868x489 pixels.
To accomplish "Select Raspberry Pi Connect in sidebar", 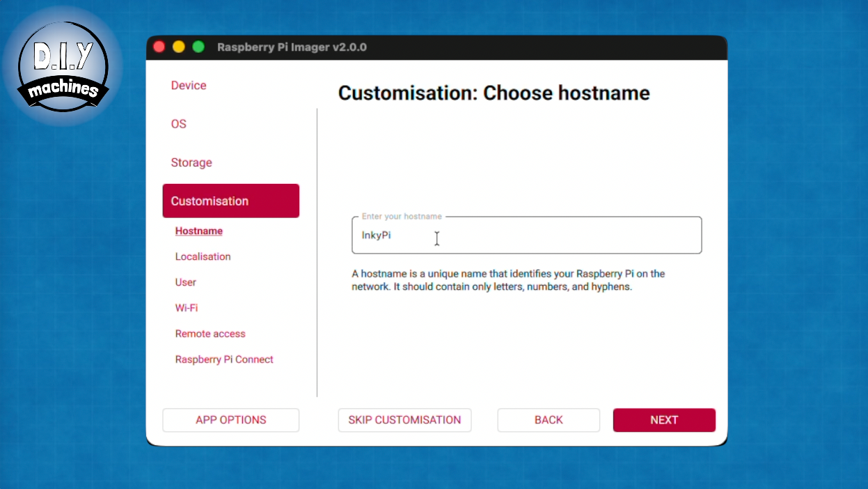I will coord(224,359).
